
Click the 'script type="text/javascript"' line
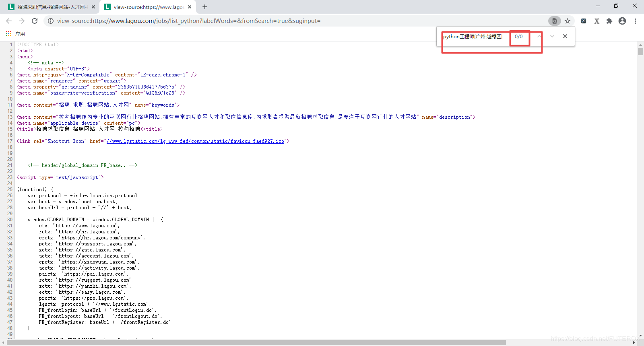coord(60,177)
